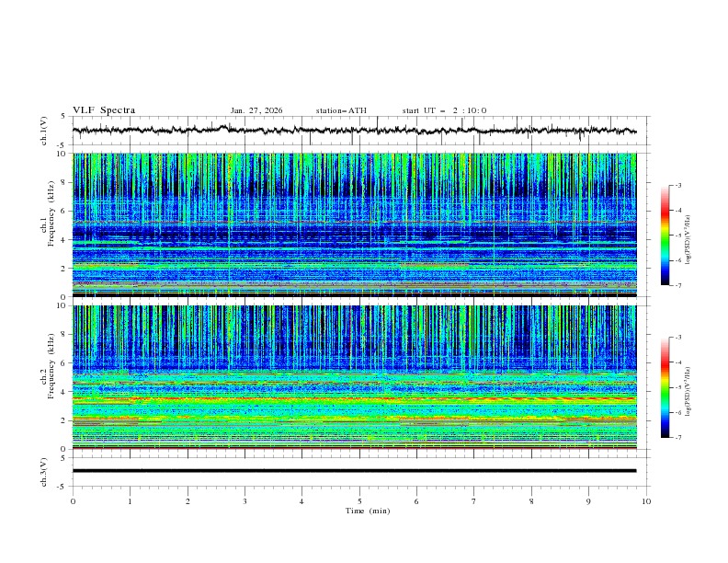Click the "ch.1(V)" waveform axis label

(x=44, y=131)
